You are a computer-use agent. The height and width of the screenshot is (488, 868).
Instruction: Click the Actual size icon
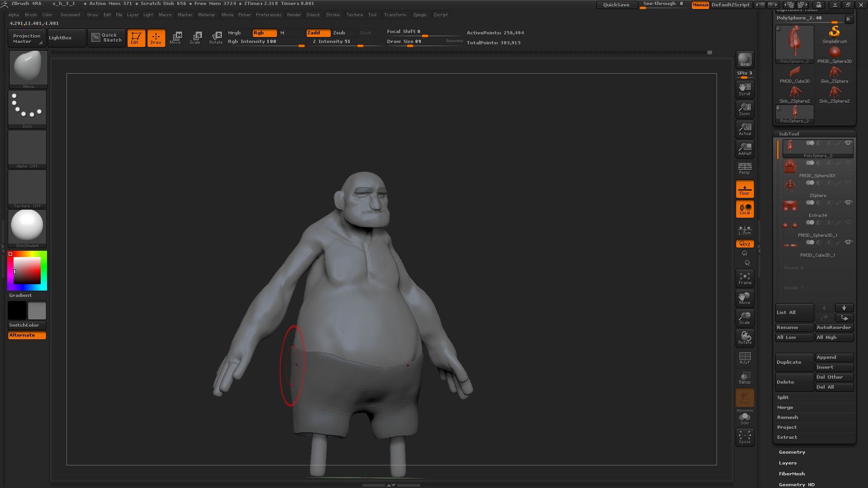745,129
